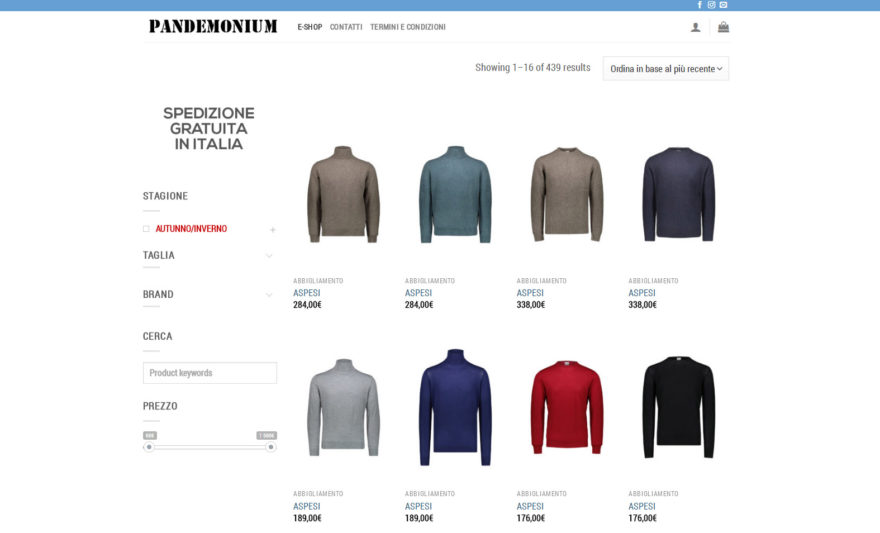Expand Autunno/Inverno with the plus icon
This screenshot has width=880, height=533.
click(272, 229)
